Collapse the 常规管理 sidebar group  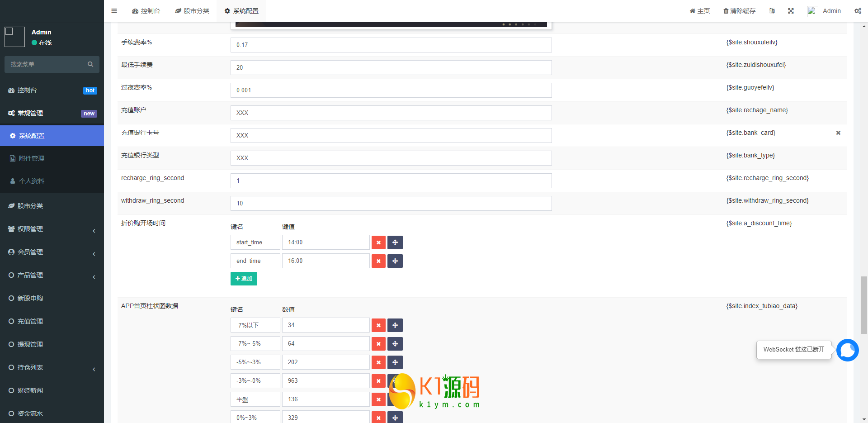52,113
